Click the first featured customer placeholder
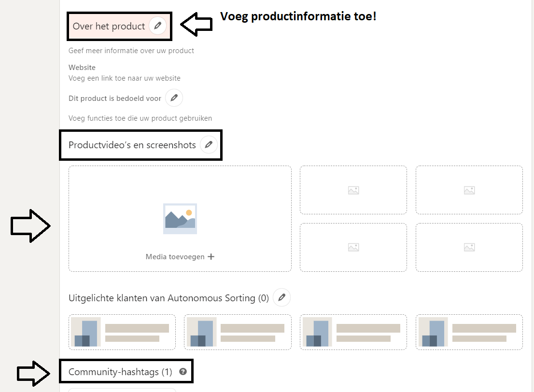534x392 pixels. [x=122, y=332]
